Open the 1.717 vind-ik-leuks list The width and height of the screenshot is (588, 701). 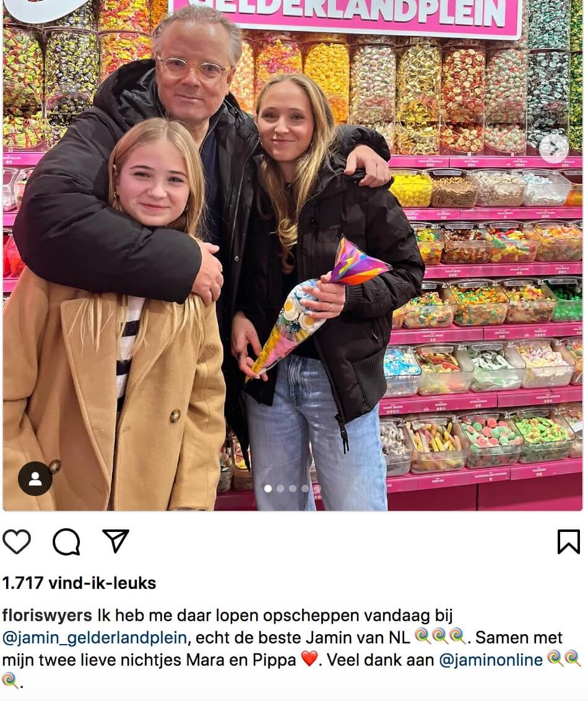click(79, 583)
